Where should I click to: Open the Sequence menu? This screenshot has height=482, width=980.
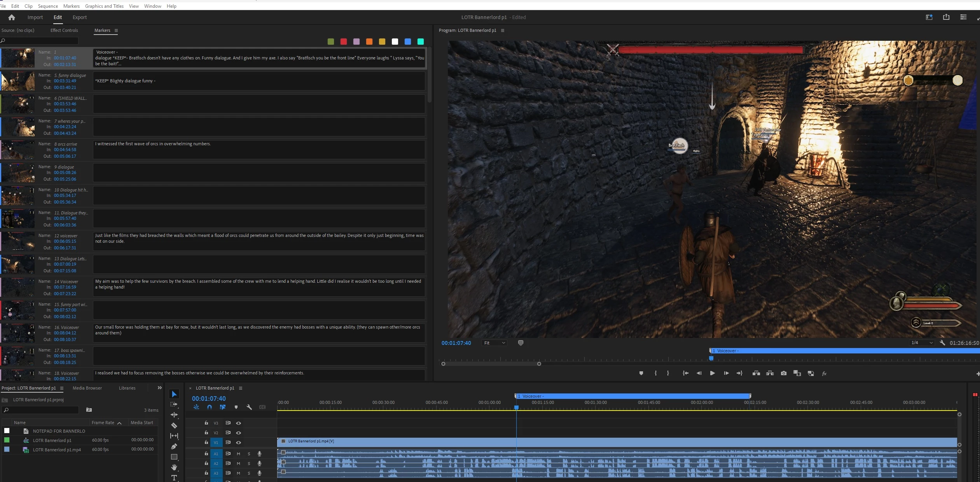click(48, 6)
